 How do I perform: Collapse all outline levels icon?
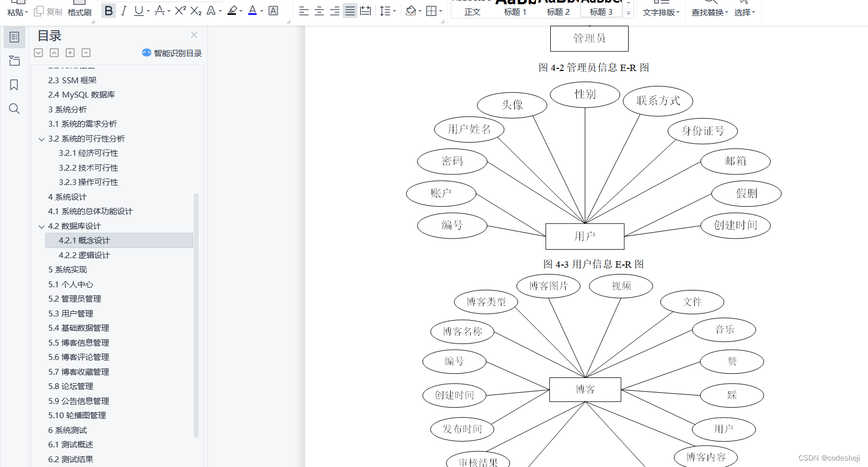(x=54, y=52)
